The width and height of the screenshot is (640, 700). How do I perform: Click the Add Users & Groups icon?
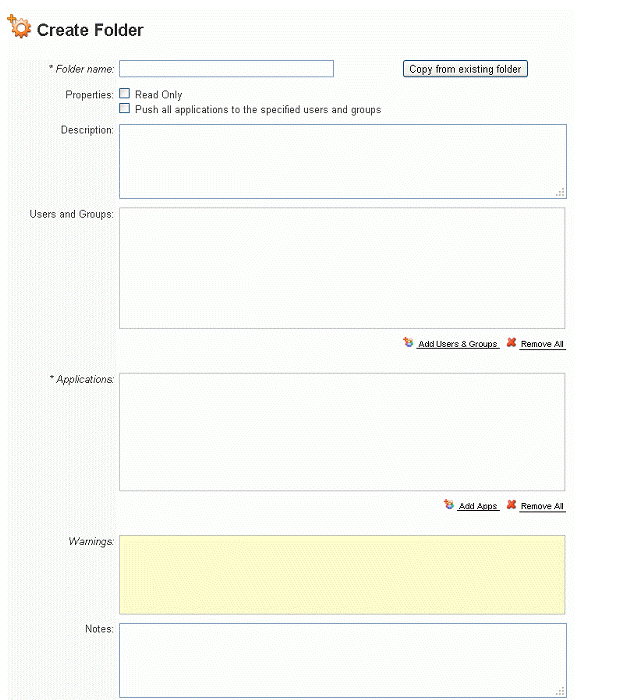pyautogui.click(x=408, y=342)
